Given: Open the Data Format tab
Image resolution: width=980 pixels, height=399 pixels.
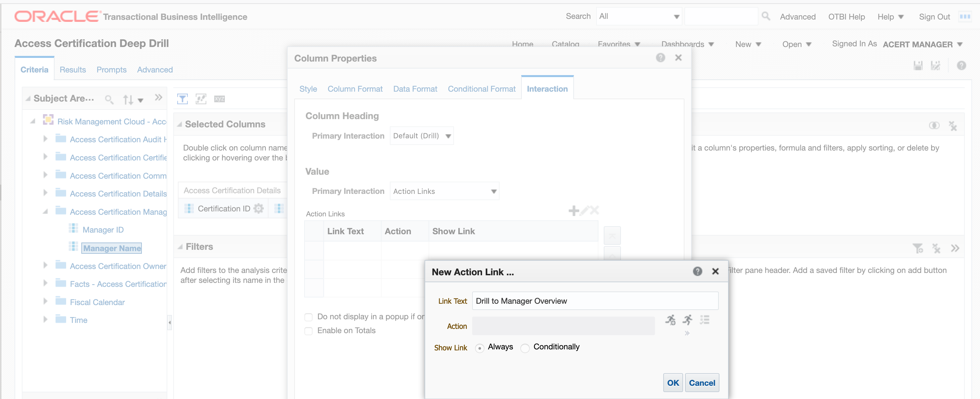Looking at the screenshot, I should (x=415, y=89).
